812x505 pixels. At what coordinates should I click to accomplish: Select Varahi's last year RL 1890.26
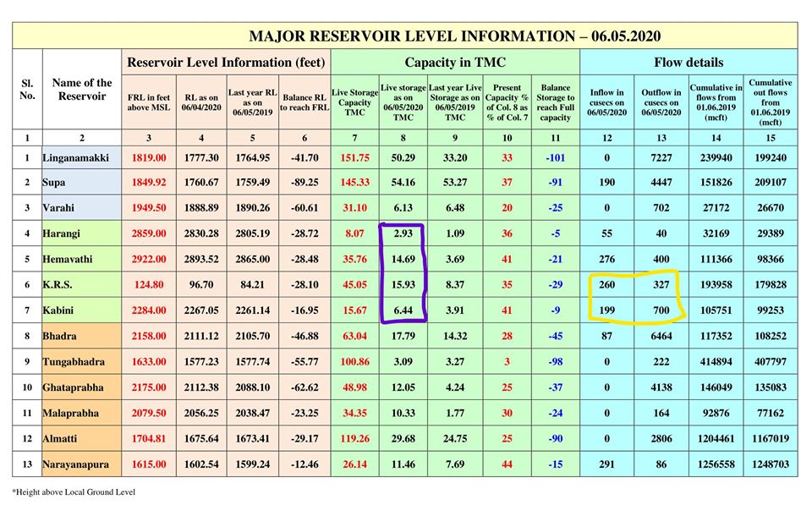253,209
